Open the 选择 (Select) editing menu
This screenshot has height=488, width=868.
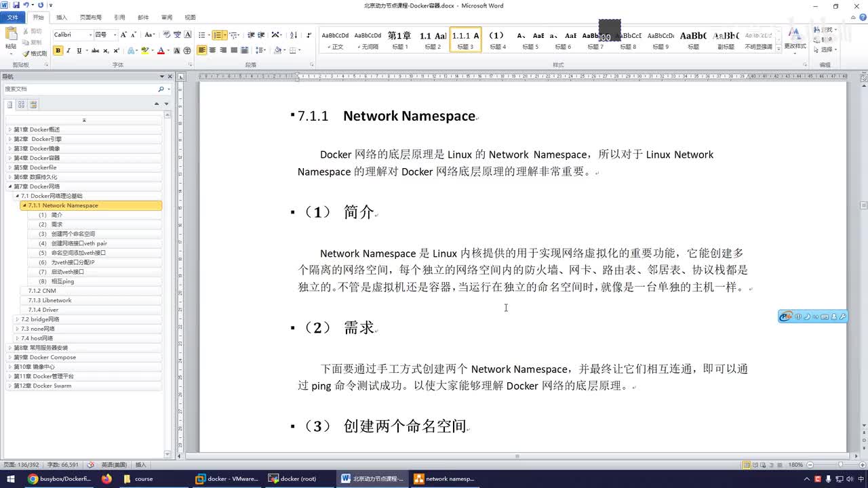pos(825,49)
